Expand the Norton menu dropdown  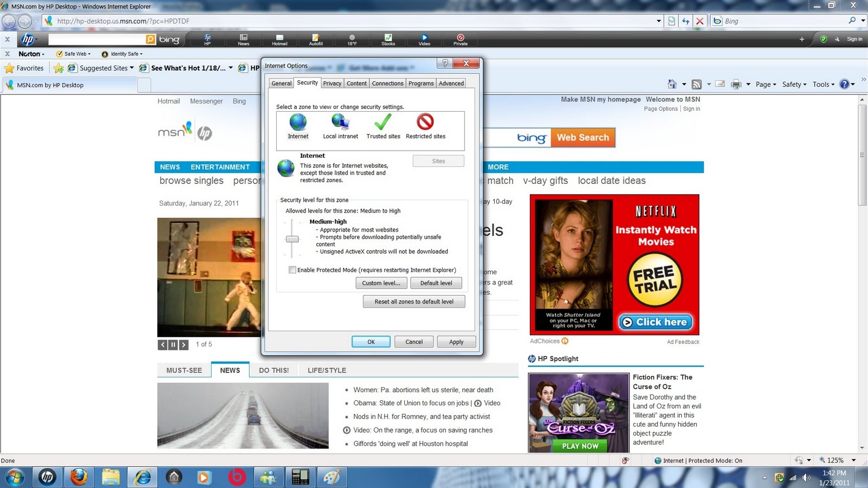coord(31,54)
